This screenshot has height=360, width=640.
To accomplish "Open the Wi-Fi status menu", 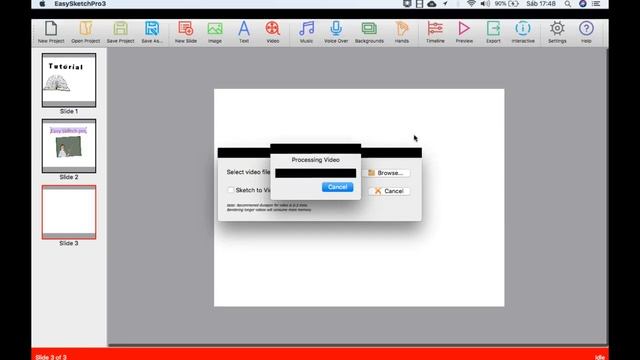I will 471,4.
